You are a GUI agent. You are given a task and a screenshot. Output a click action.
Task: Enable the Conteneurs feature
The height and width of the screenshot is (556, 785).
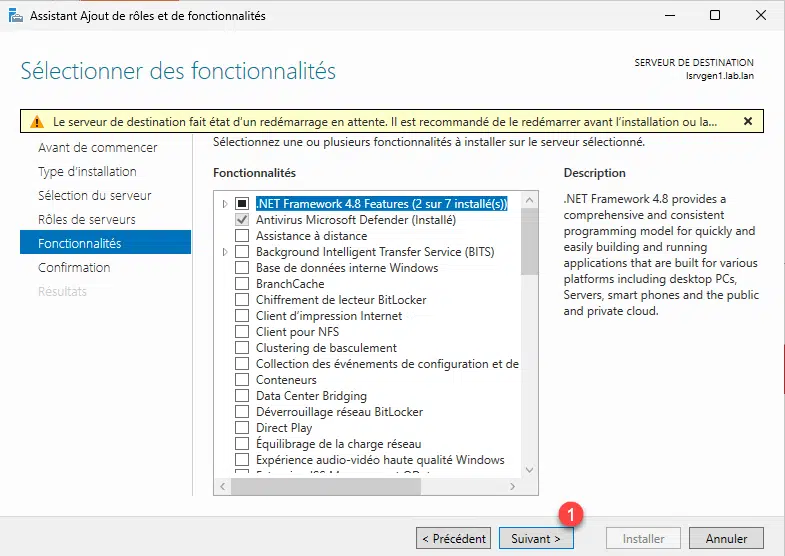pyautogui.click(x=242, y=380)
